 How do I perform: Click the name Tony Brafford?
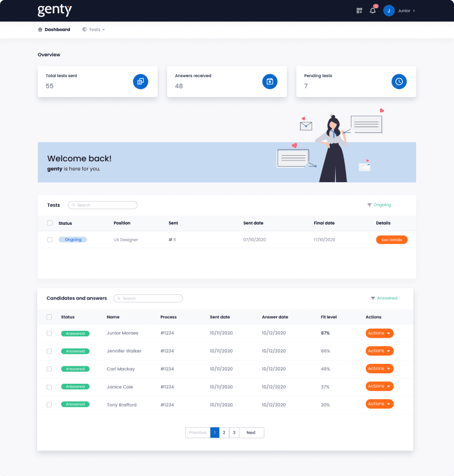pyautogui.click(x=122, y=405)
